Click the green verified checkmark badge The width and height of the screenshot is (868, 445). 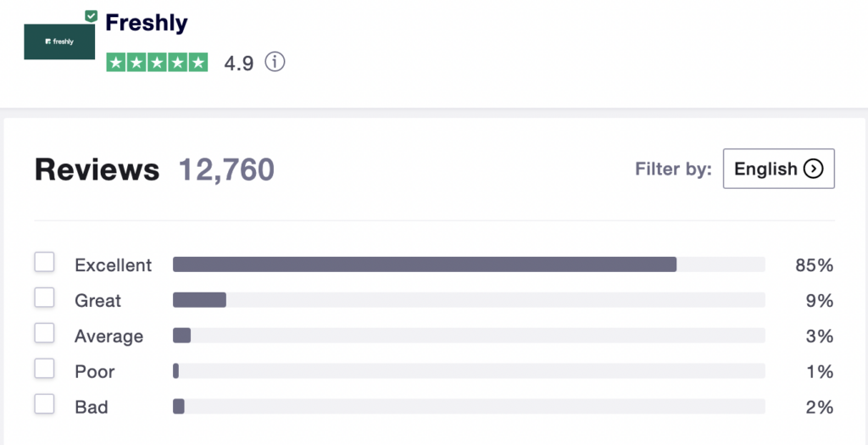(92, 16)
